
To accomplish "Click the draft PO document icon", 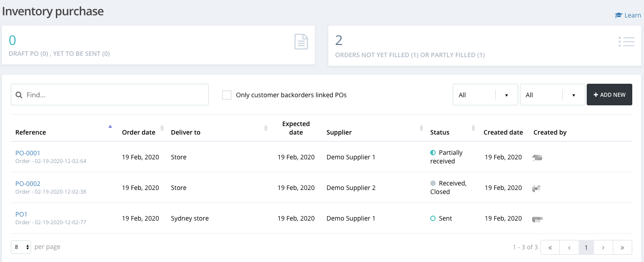I will tap(301, 42).
